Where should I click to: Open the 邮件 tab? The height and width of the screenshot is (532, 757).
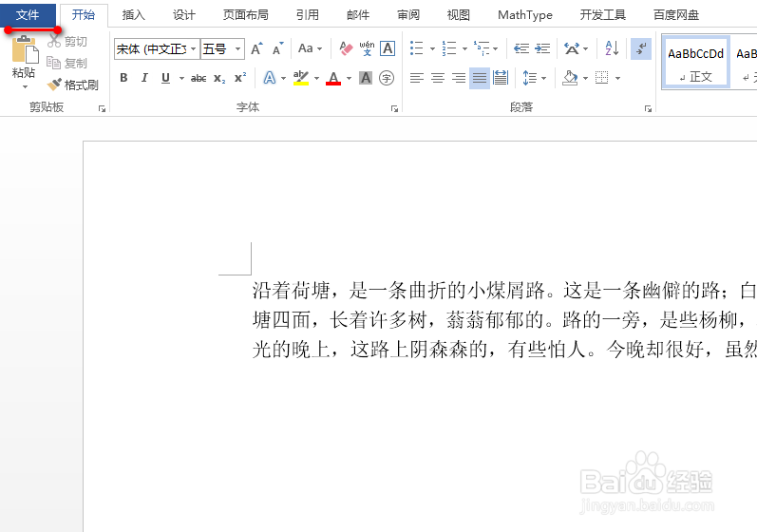[358, 15]
